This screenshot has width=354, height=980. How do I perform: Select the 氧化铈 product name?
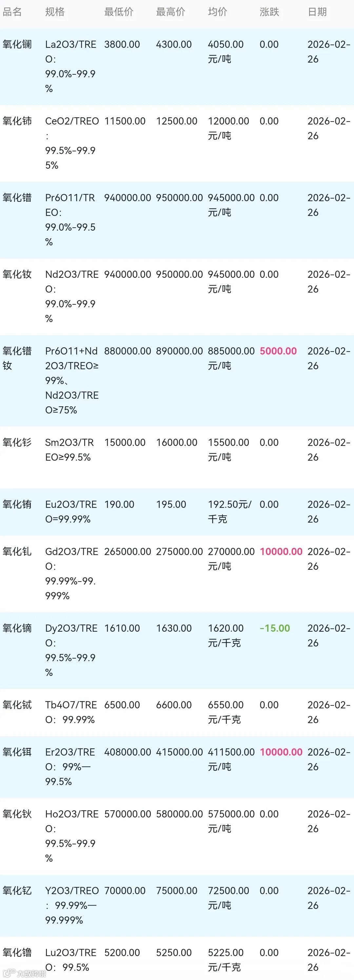[x=17, y=121]
